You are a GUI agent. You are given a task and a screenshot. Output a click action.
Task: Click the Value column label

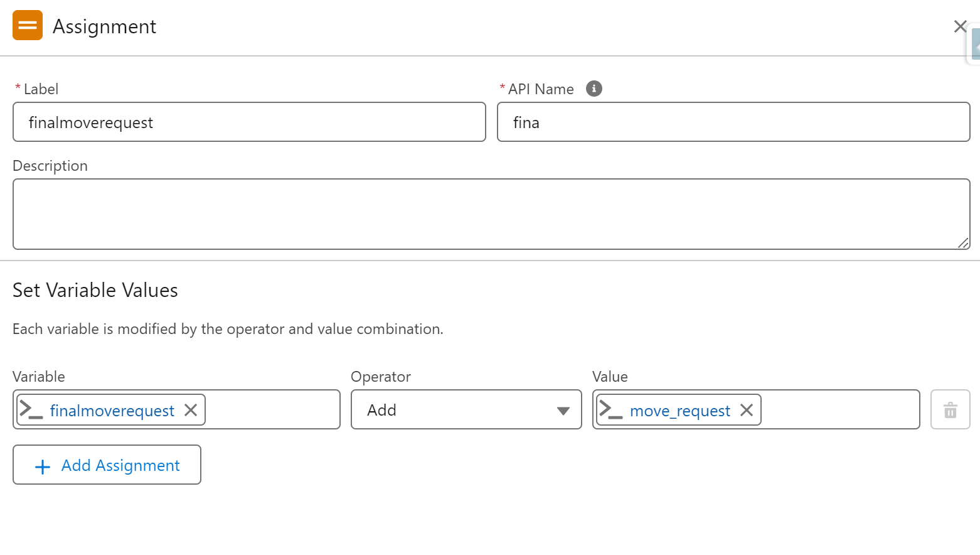click(610, 377)
